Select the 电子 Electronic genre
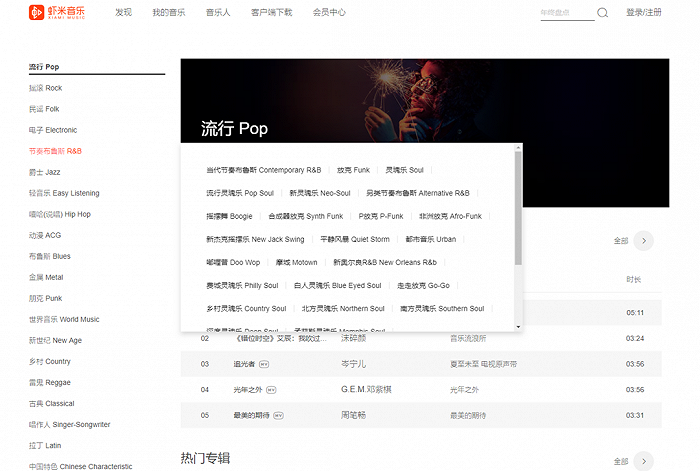700x471 pixels. pos(53,130)
